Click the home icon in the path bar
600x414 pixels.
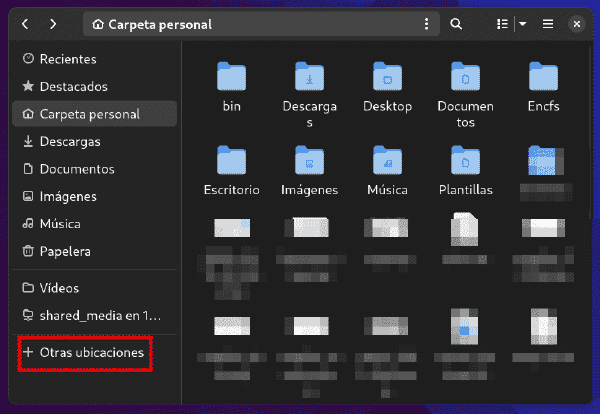[x=98, y=24]
